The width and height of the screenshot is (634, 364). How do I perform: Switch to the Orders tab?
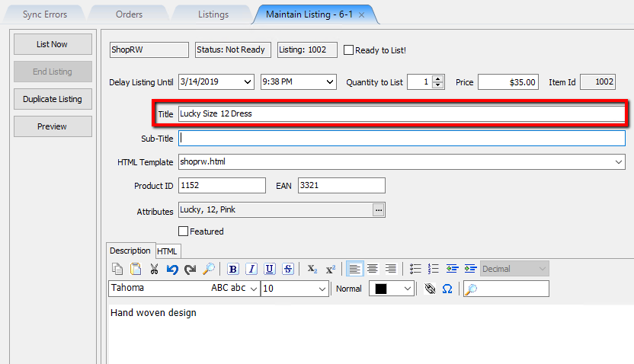click(129, 14)
